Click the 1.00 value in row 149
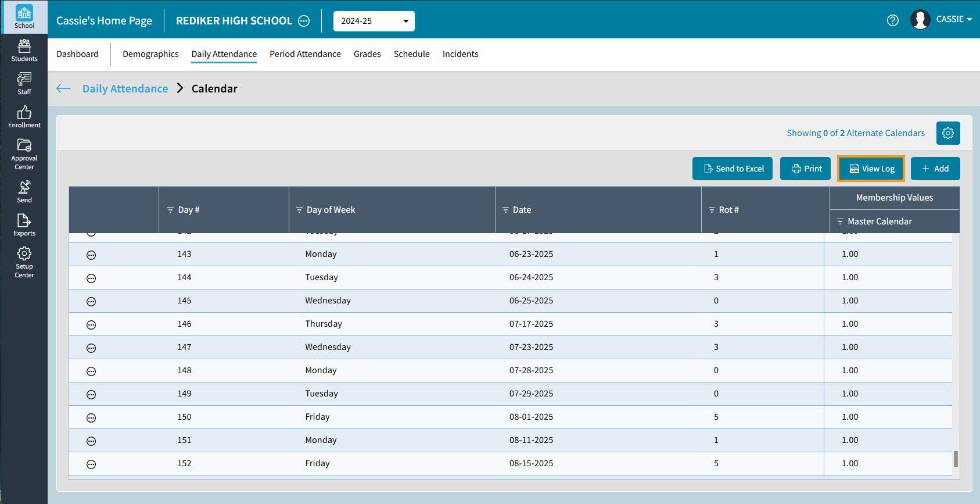 click(x=850, y=394)
